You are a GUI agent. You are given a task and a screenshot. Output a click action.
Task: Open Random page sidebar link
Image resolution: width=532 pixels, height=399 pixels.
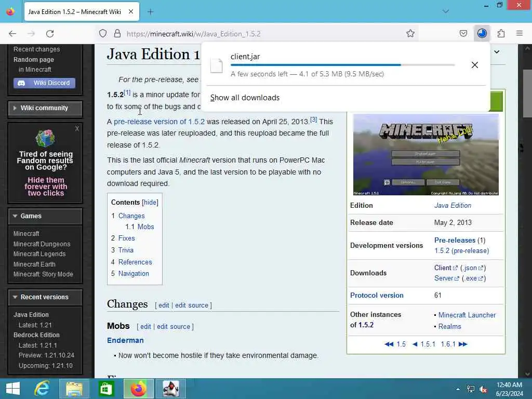tap(34, 60)
